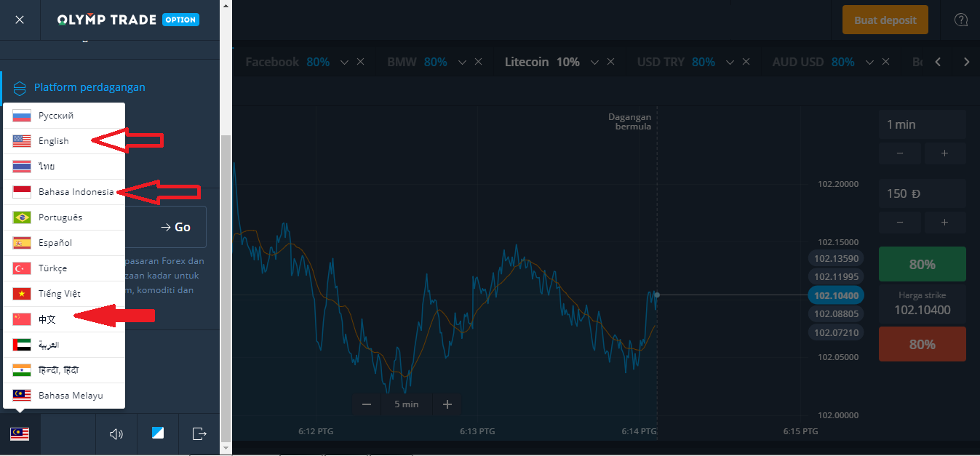The image size is (980, 456).
Task: Click the Go button
Action: [176, 227]
